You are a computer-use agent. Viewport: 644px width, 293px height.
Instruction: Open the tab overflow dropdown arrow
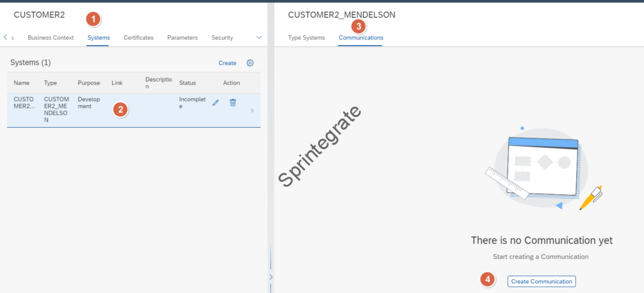[259, 38]
